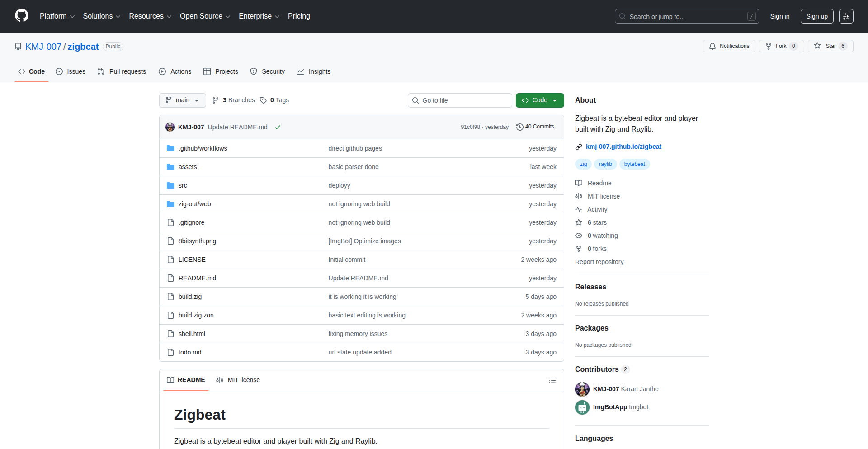Click the shell.html file icon
This screenshot has width=868, height=449.
pos(170,334)
